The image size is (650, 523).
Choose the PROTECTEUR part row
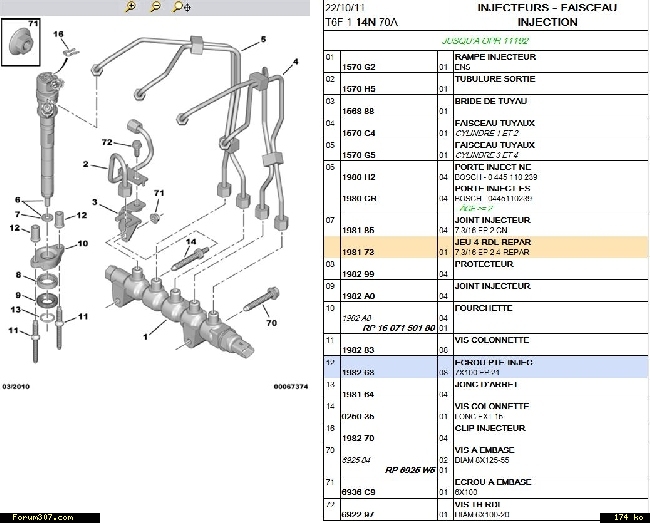[472, 264]
